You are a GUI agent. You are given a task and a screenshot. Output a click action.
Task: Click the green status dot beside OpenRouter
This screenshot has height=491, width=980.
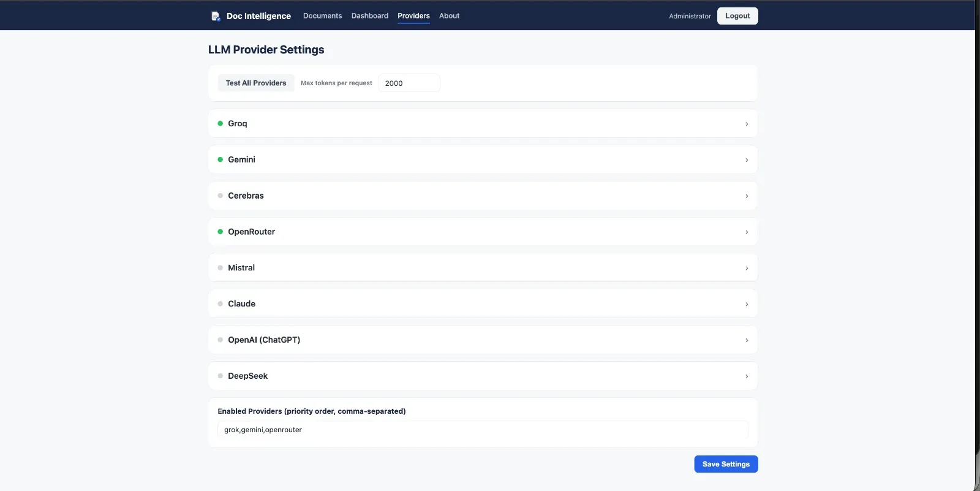pyautogui.click(x=221, y=232)
